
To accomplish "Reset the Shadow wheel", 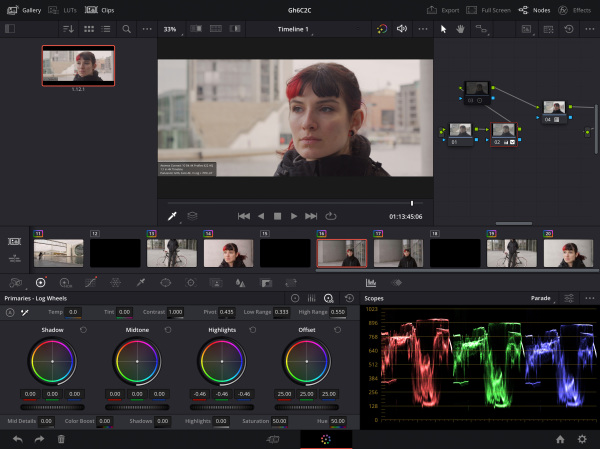I will pyautogui.click(x=83, y=330).
